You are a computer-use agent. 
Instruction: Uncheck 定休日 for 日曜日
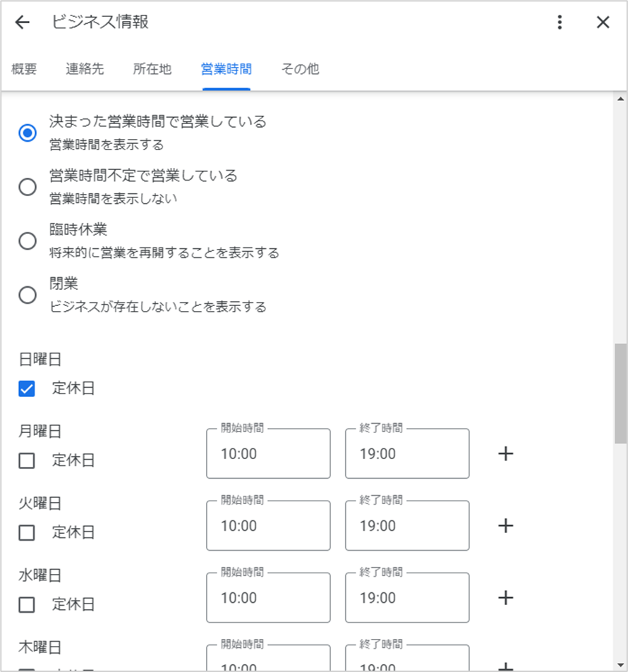pos(27,389)
